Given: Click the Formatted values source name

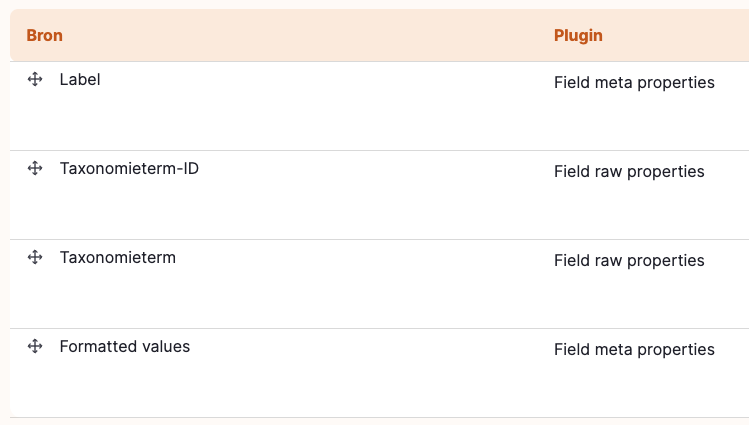Looking at the screenshot, I should coord(125,346).
